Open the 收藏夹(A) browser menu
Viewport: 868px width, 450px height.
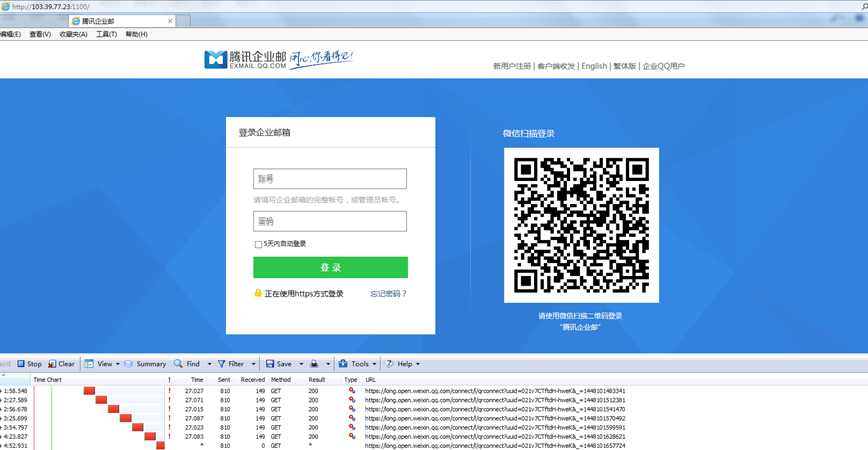click(x=74, y=34)
